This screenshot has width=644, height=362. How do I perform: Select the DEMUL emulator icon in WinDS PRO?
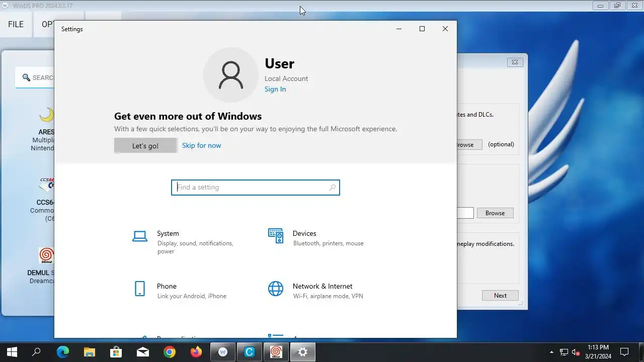point(46,255)
